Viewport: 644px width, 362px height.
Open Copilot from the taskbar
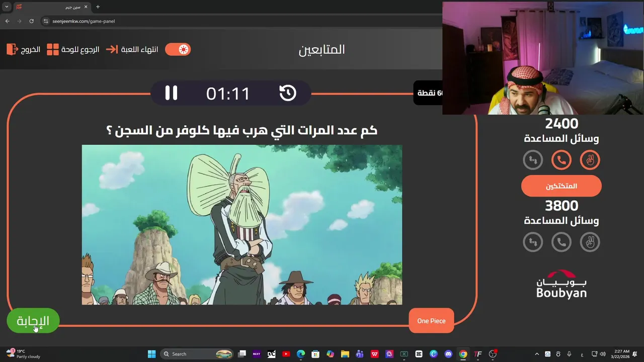330,354
